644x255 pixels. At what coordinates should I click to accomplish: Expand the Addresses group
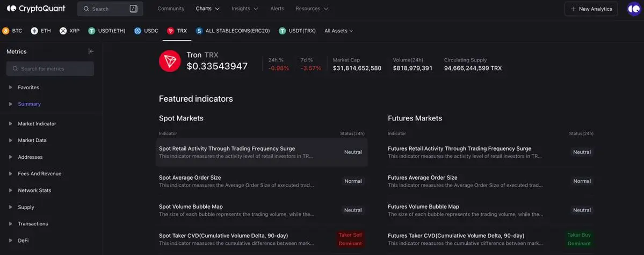click(x=11, y=157)
